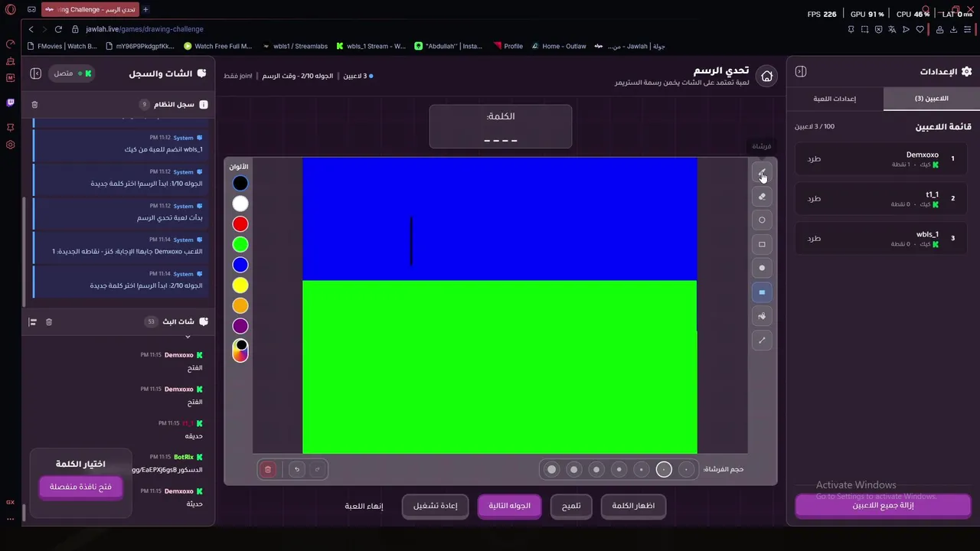Delete stream chat messages with trash icon
This screenshot has height=551, width=980.
49,322
